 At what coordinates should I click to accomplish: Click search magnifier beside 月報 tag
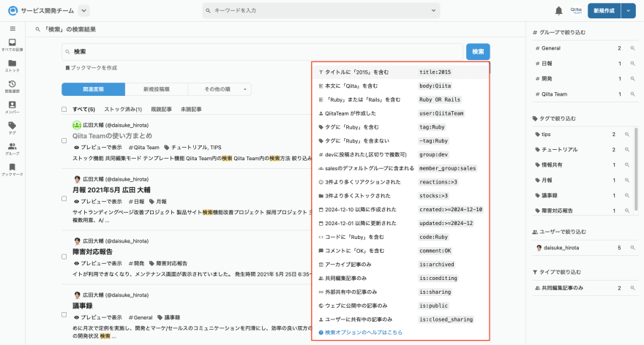coord(627,180)
